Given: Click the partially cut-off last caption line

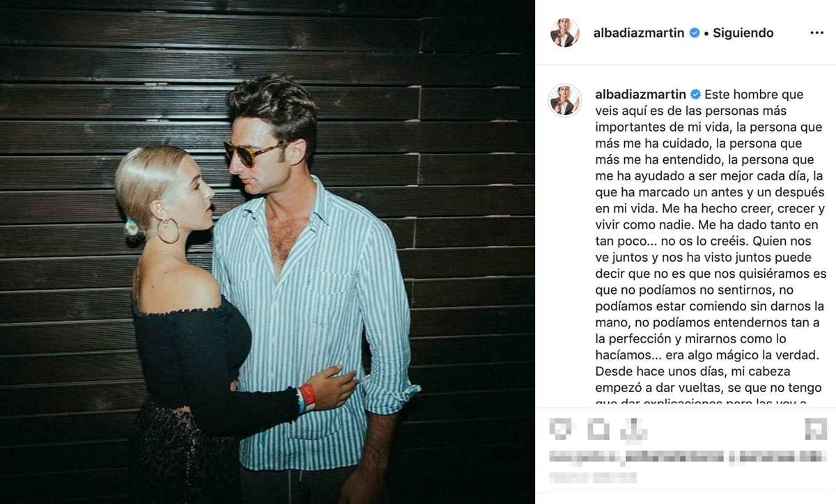Looking at the screenshot, I should pyautogui.click(x=709, y=402).
